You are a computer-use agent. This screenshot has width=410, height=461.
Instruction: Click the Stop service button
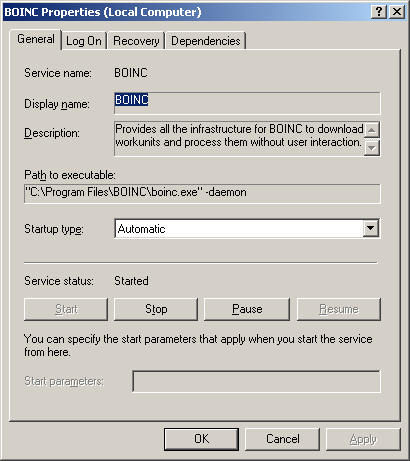point(156,309)
